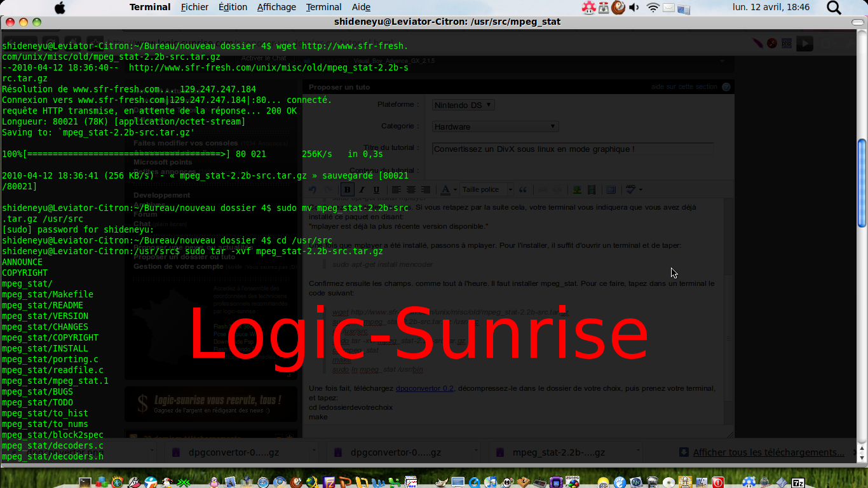The width and height of the screenshot is (868, 488).
Task: Click the red power icon in dock
Action: coord(717,482)
